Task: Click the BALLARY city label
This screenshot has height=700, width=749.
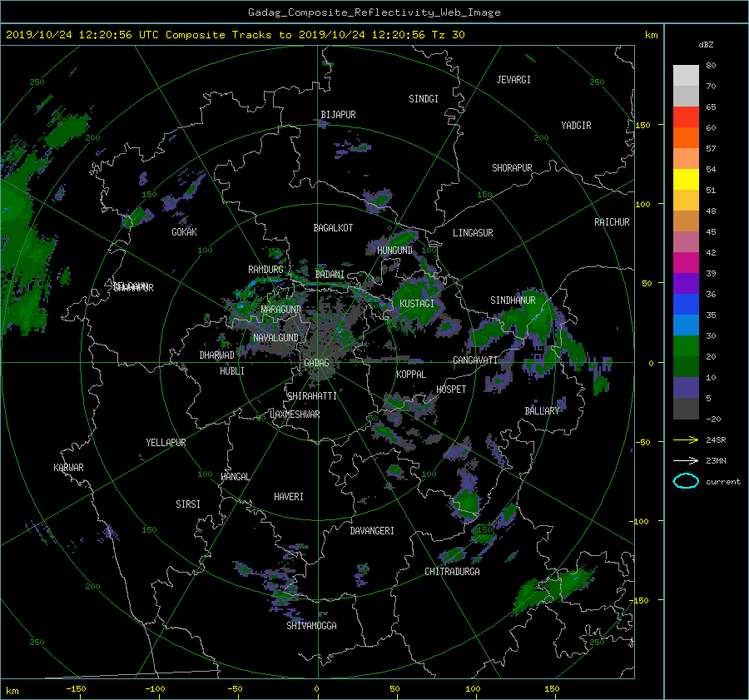Action: pyautogui.click(x=542, y=411)
